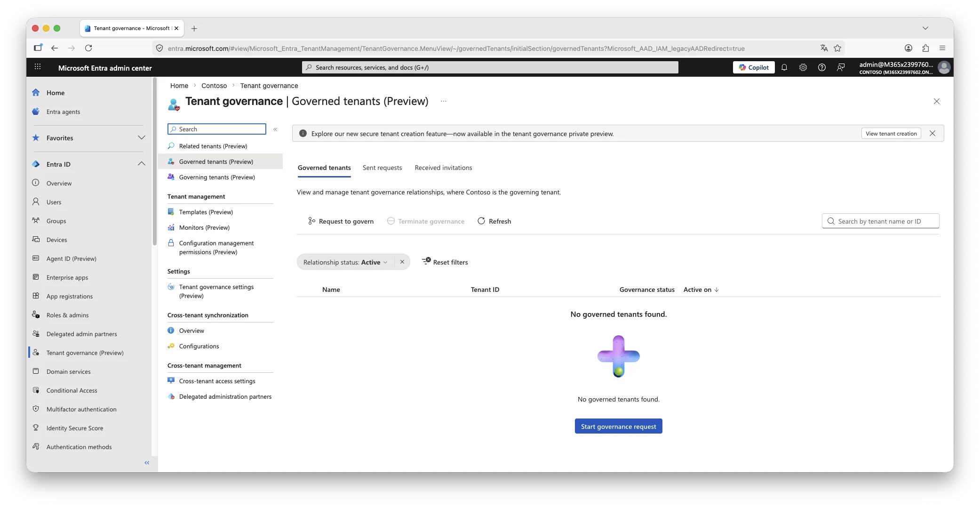
Task: Click the Start governance request button
Action: [618, 427]
